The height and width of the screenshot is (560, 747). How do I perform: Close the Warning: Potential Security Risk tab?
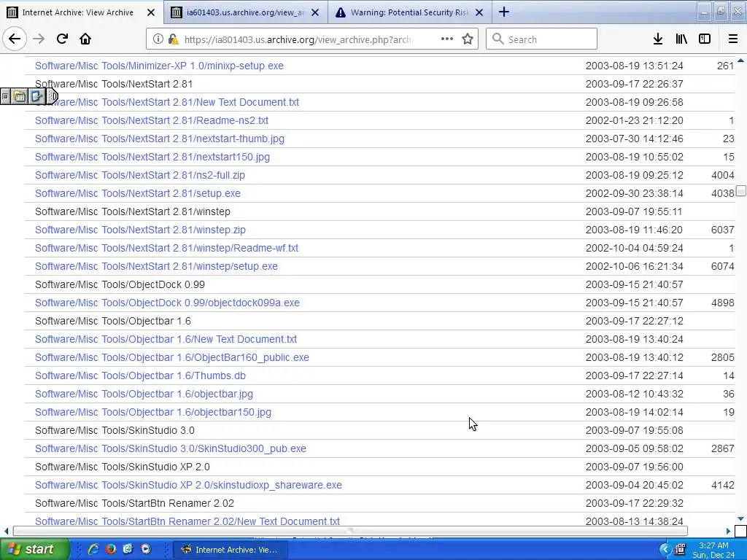tap(479, 12)
